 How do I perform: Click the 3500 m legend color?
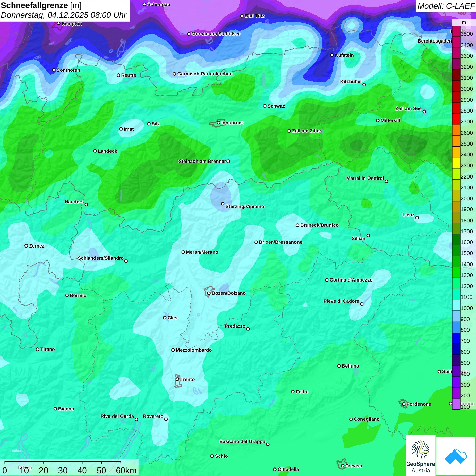click(x=456, y=32)
